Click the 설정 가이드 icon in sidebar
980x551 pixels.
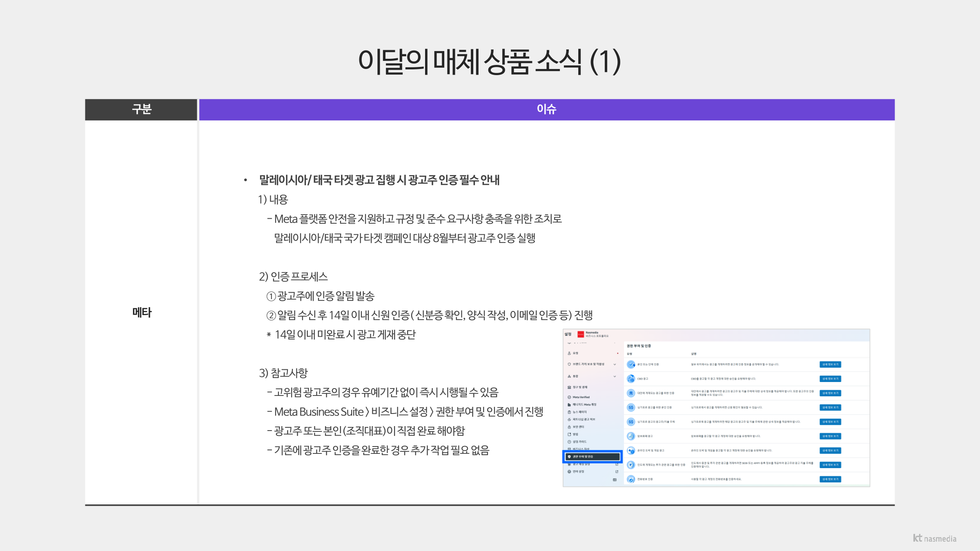(569, 442)
